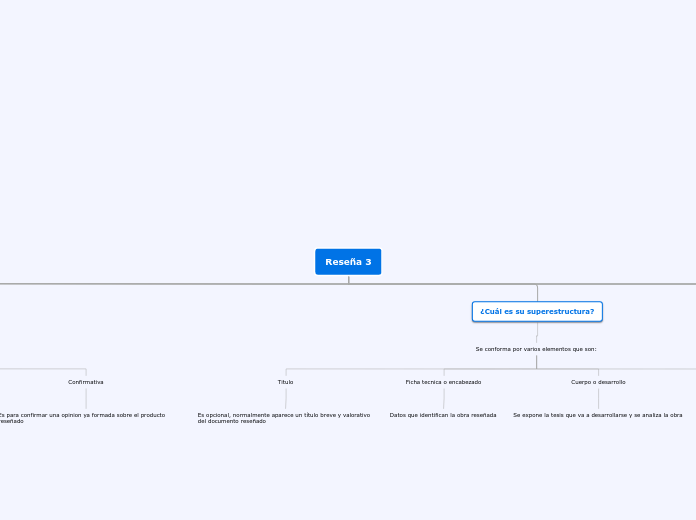Select the Título node
This screenshot has width=696, height=520.
285,382
